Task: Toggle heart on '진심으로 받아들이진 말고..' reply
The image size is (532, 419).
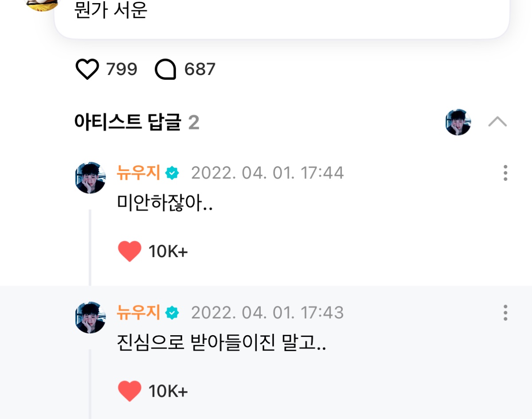Action: tap(129, 391)
